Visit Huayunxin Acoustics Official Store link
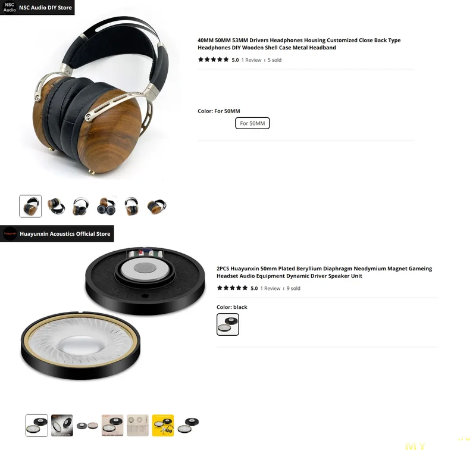Viewport: 476px width, 456px height. [65, 233]
